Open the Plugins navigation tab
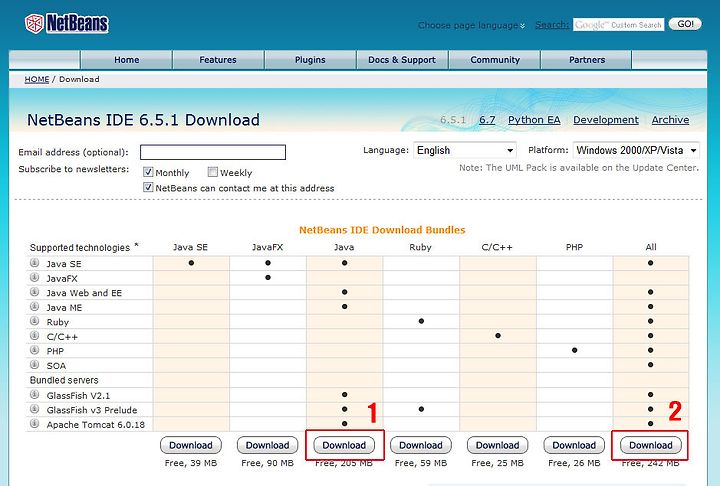720x486 pixels. [310, 60]
